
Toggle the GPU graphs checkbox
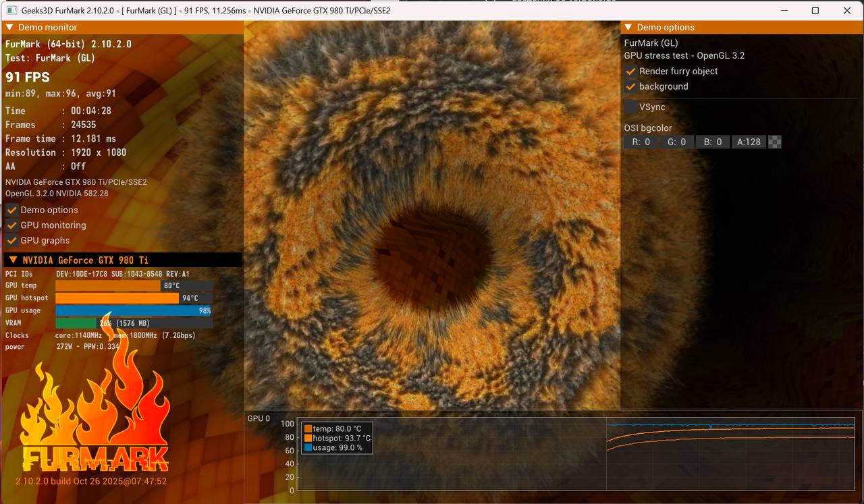pyautogui.click(x=11, y=241)
